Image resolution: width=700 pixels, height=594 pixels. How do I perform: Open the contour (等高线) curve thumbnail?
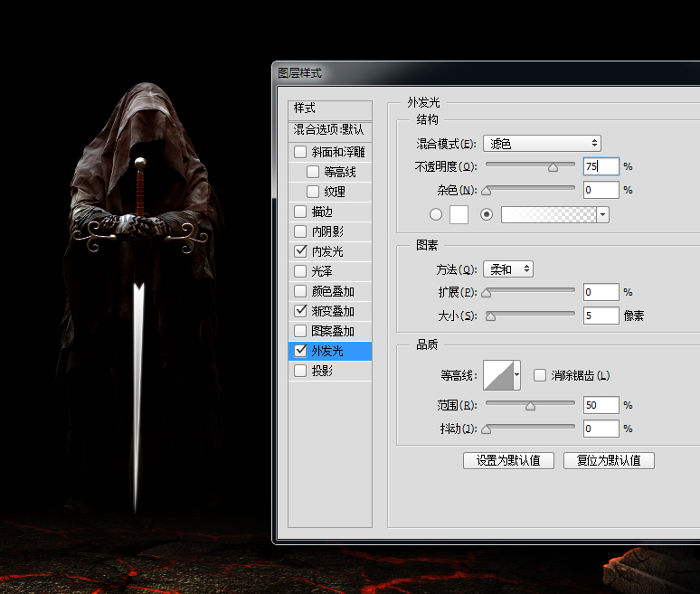(x=497, y=374)
